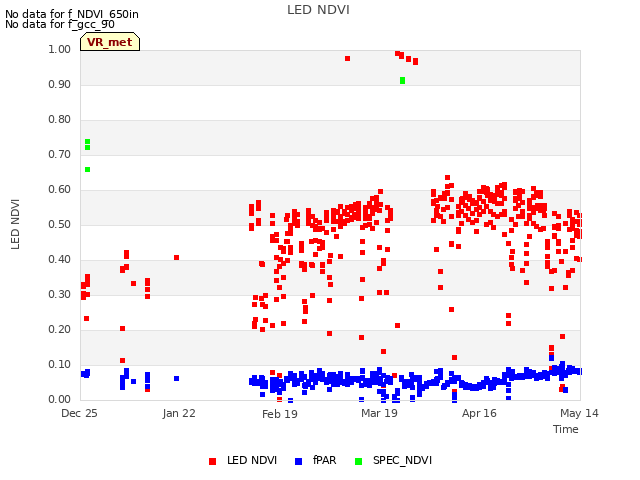Click the isolated blue fPAR point near Jan 22
The height and width of the screenshot is (480, 640).
[176, 378]
